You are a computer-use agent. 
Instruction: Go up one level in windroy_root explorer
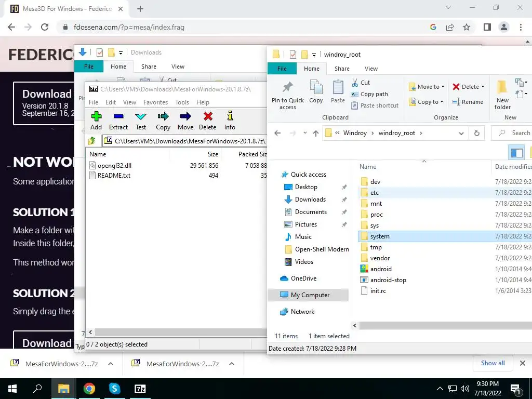316,133
